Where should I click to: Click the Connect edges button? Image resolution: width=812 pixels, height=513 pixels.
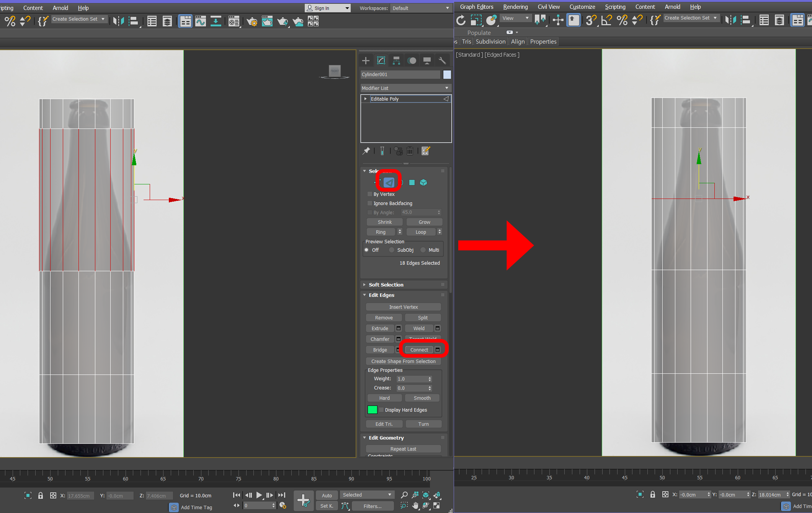tap(419, 350)
